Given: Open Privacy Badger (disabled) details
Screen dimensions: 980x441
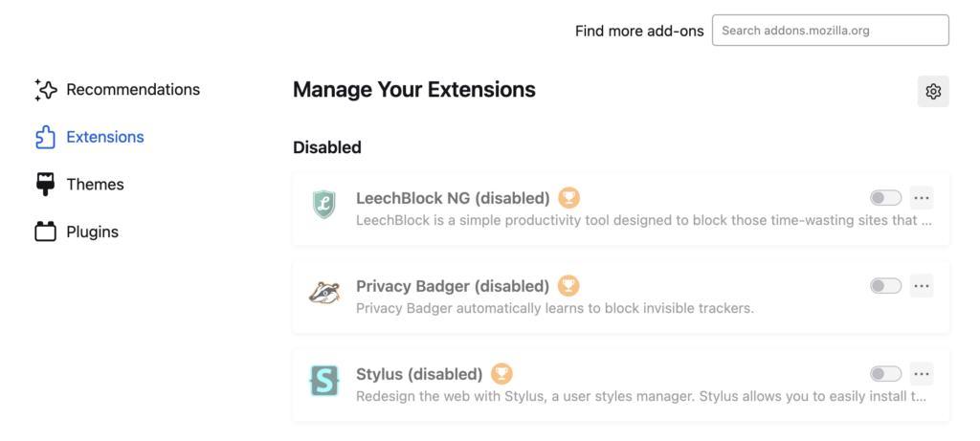Looking at the screenshot, I should click(453, 286).
